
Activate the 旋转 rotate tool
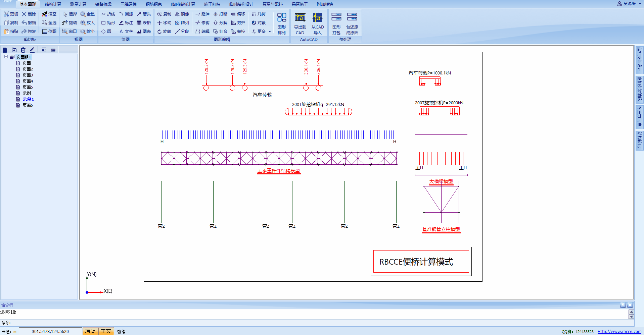pyautogui.click(x=164, y=31)
